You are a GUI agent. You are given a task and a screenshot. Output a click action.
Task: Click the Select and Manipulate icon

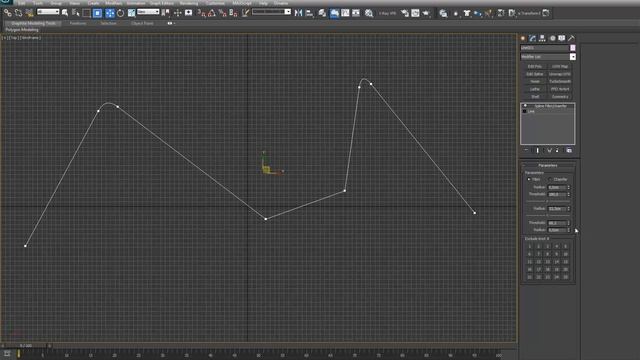coord(178,13)
